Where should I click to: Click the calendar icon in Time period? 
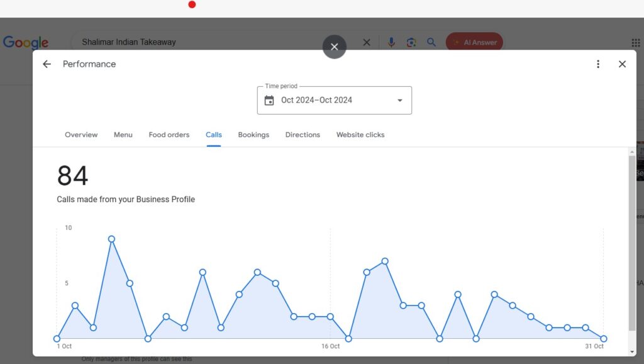pyautogui.click(x=269, y=101)
